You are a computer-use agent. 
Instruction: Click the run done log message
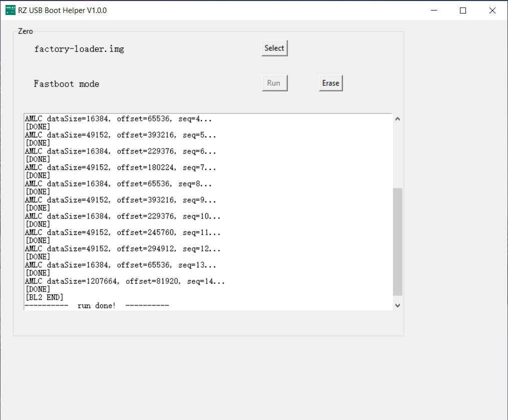(97, 305)
